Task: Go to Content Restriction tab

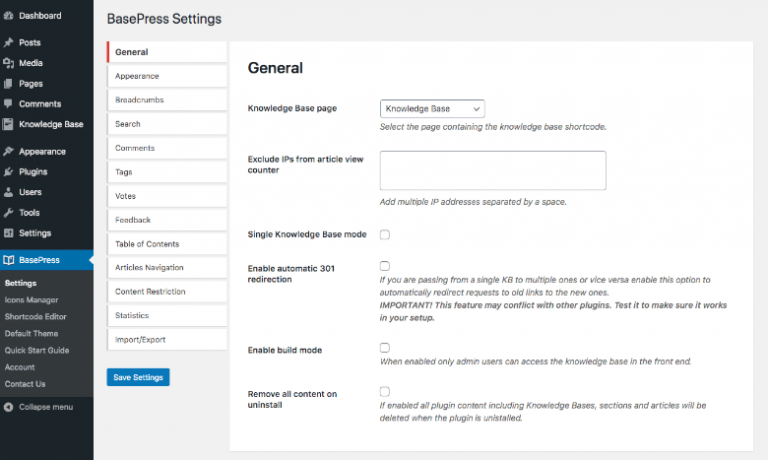Action: click(x=167, y=291)
